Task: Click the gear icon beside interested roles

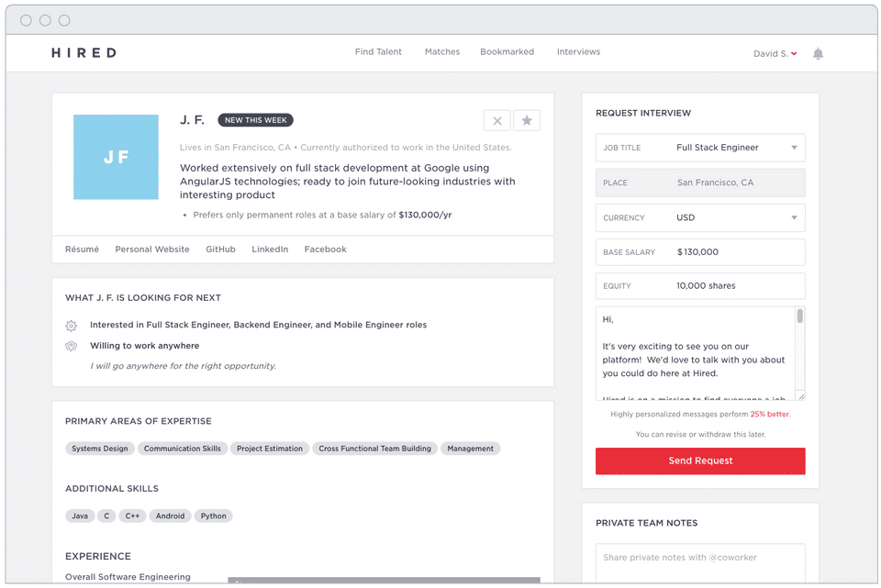Action: (x=71, y=325)
